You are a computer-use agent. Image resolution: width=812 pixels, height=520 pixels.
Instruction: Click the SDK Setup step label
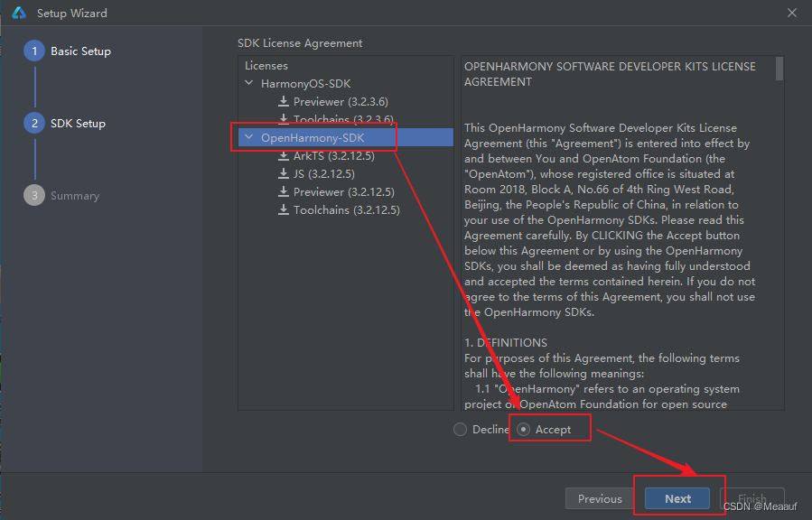coord(78,124)
